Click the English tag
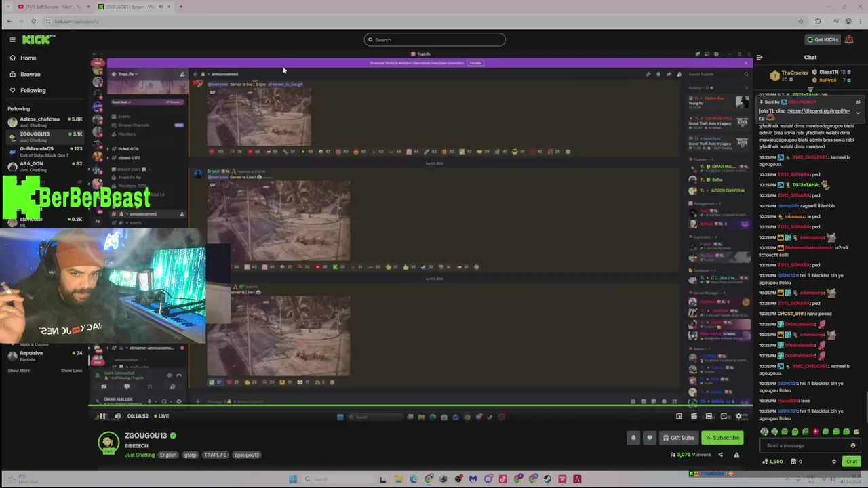The image size is (868, 488). [x=168, y=455]
